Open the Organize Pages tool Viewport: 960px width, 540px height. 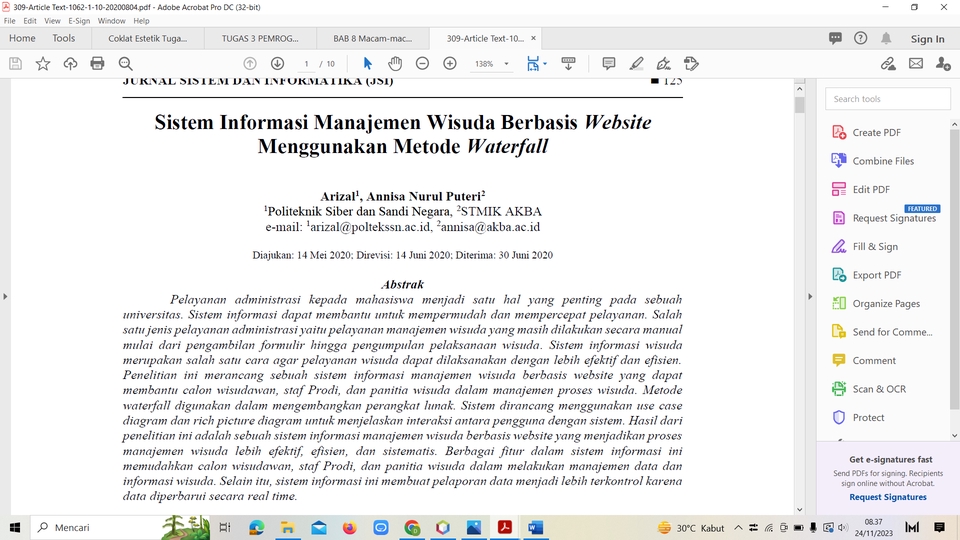coord(876,304)
